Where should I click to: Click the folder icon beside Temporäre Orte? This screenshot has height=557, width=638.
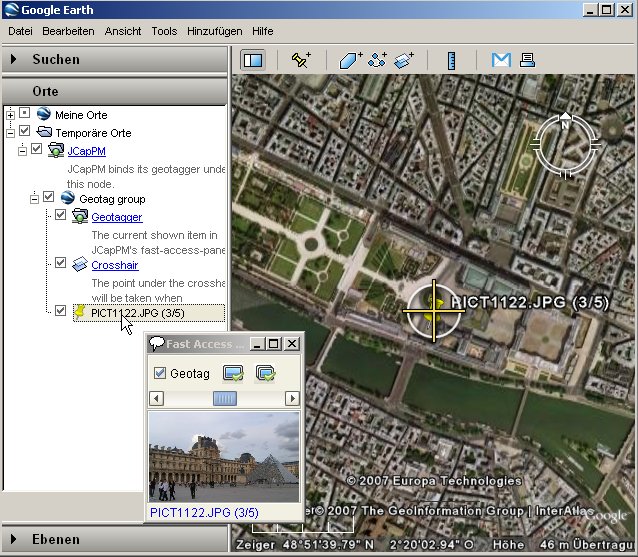(x=44, y=132)
